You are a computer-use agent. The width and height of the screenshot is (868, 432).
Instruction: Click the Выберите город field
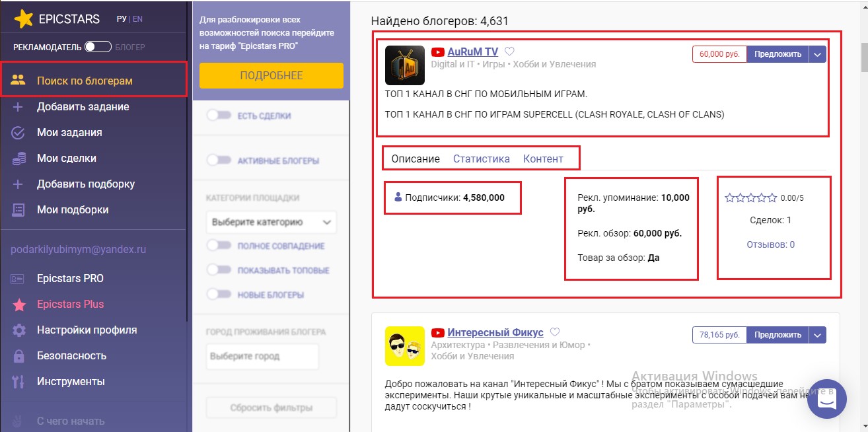[262, 356]
